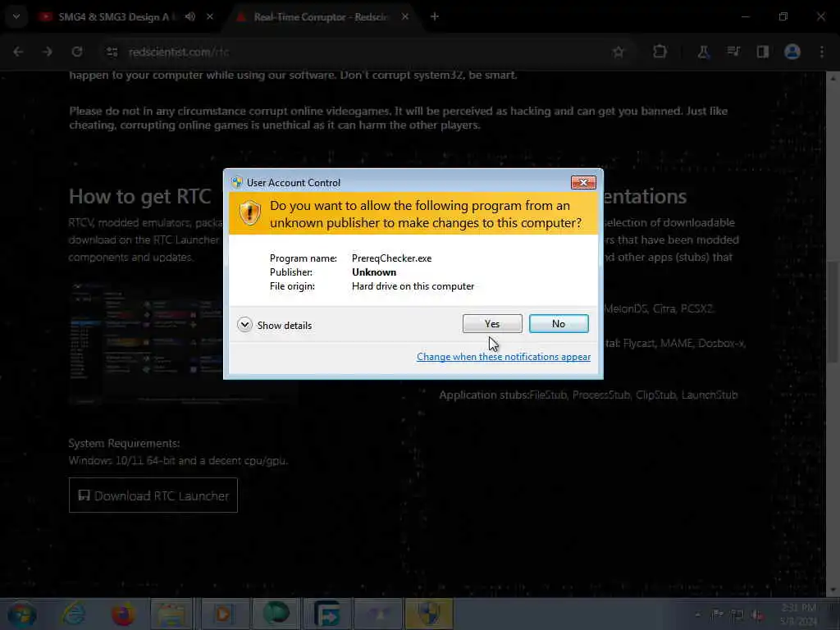The image size is (840, 630).
Task: Open 'Change when these notifications appear' link
Action: (x=504, y=357)
